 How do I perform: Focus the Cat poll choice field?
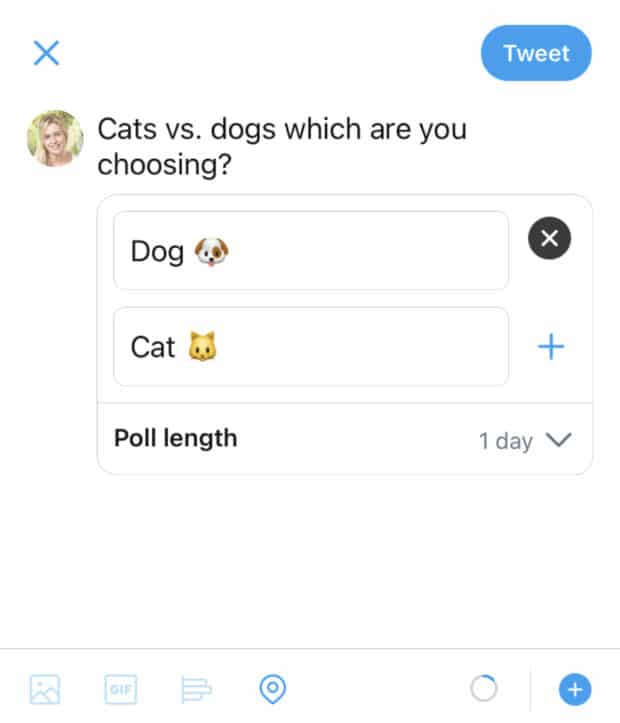[310, 346]
